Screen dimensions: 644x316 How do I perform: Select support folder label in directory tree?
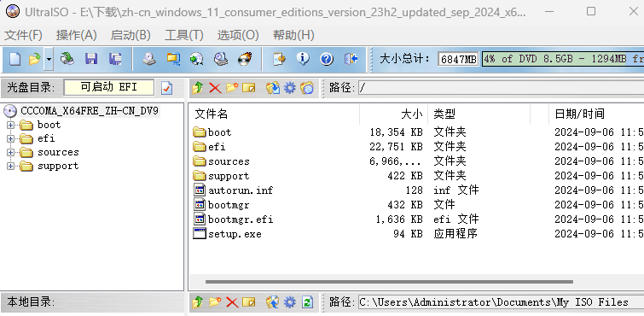[x=58, y=167]
